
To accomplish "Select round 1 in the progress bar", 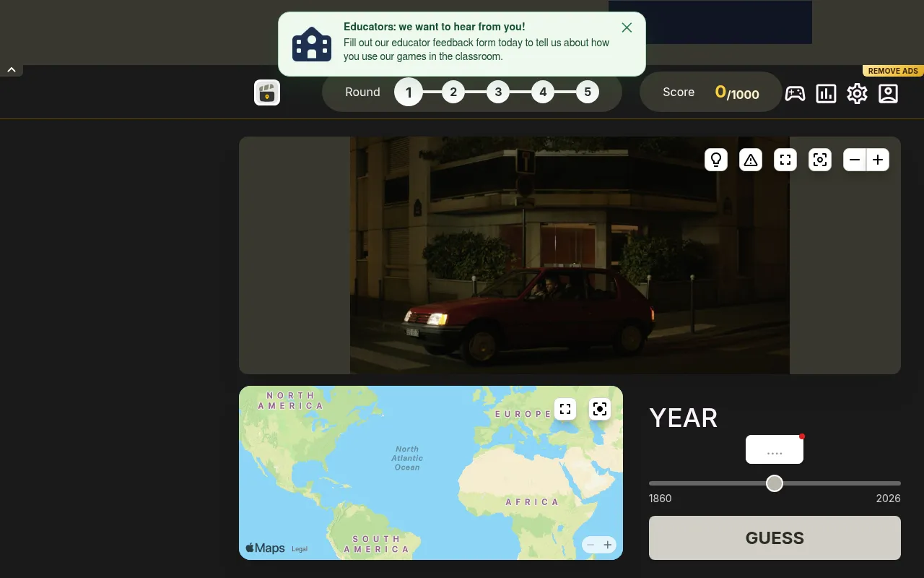I will point(409,92).
